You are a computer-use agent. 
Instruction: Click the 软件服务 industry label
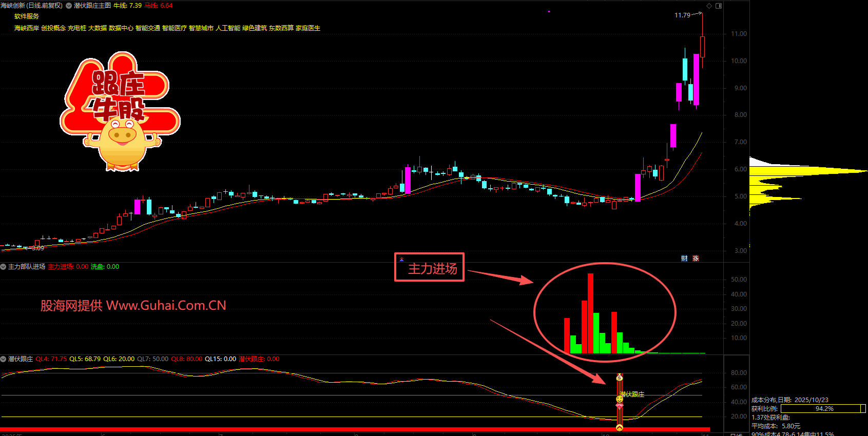tap(27, 16)
